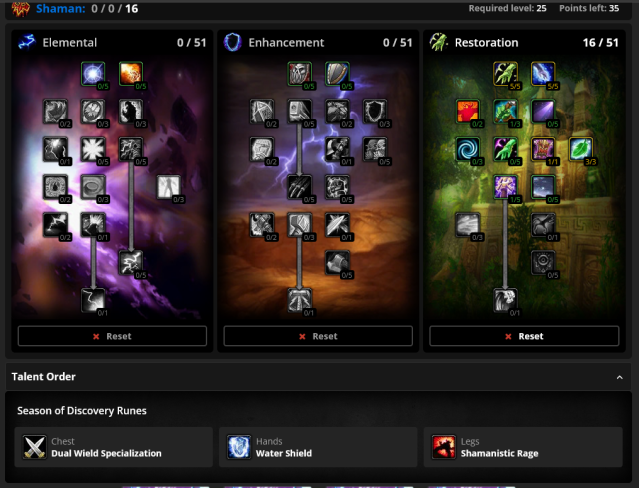Click the 'Points left: 35' text

click(x=589, y=8)
